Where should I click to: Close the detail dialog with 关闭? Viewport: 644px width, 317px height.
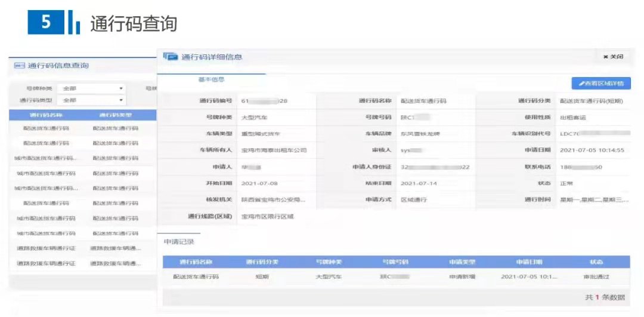(613, 56)
